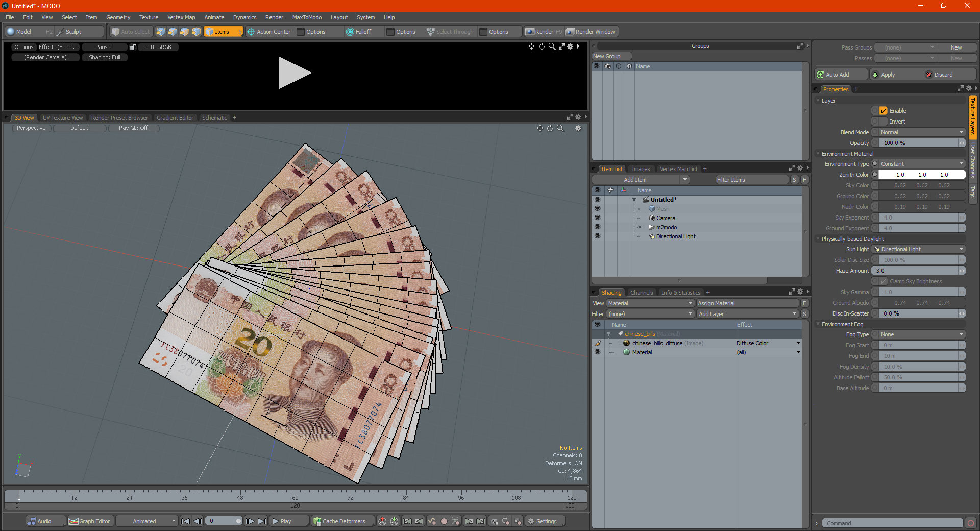Open 3D viewport gear settings icon

click(x=578, y=128)
